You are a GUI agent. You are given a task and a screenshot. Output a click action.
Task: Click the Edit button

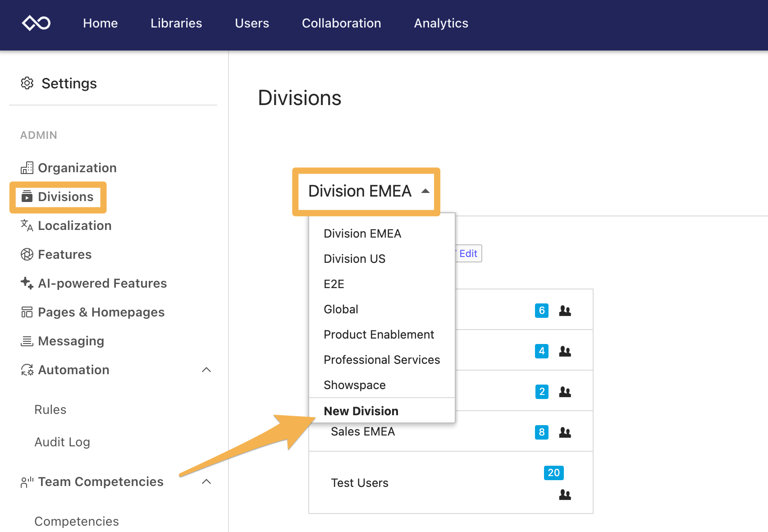tap(468, 253)
